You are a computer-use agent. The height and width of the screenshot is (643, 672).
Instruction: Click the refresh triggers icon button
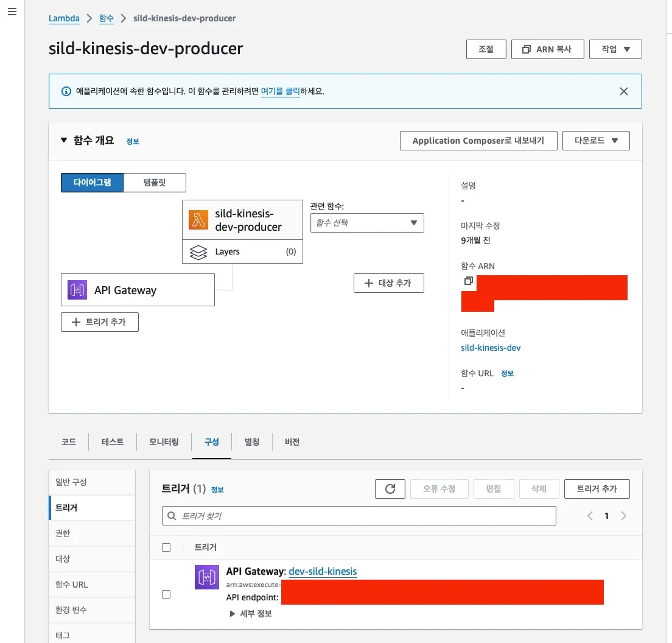tap(390, 489)
